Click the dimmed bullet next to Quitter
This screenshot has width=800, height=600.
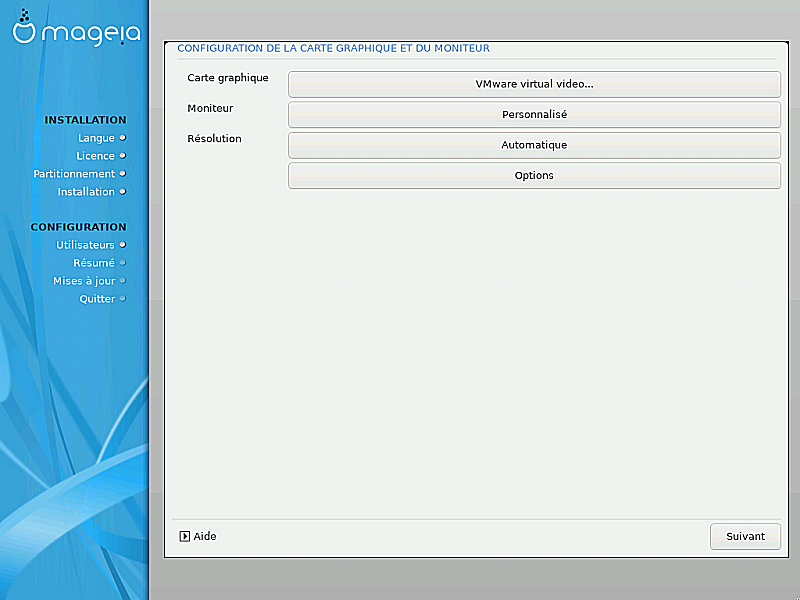pyautogui.click(x=123, y=299)
